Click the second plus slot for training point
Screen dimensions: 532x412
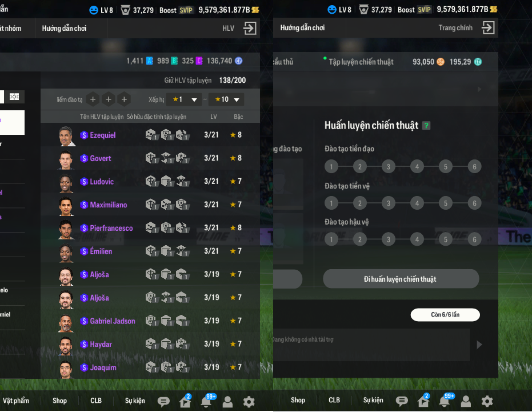click(109, 99)
